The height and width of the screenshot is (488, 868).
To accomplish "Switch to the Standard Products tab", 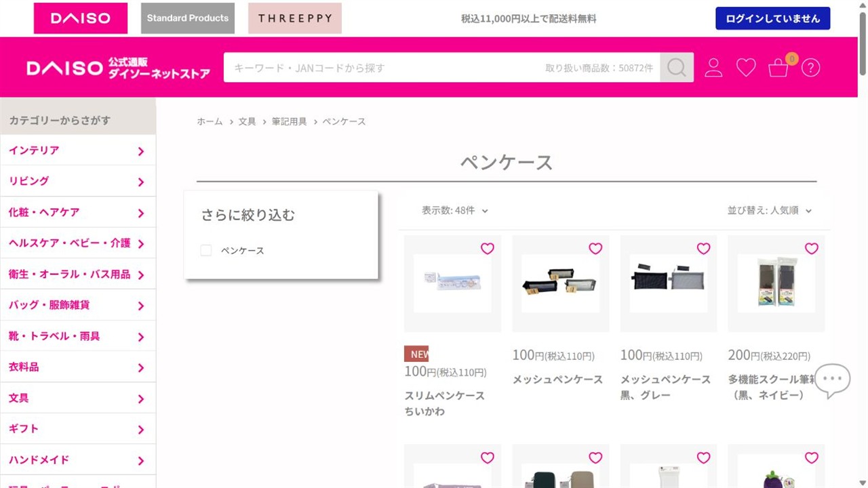I will [188, 18].
